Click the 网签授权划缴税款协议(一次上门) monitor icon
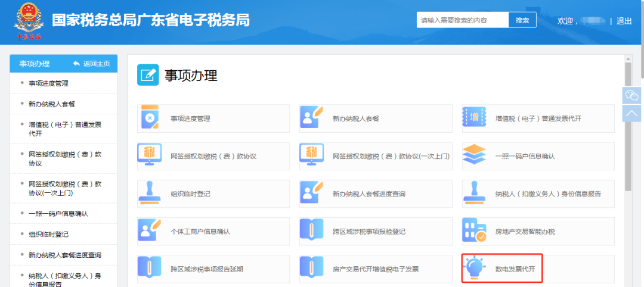This screenshot has height=287, width=644. [x=312, y=154]
